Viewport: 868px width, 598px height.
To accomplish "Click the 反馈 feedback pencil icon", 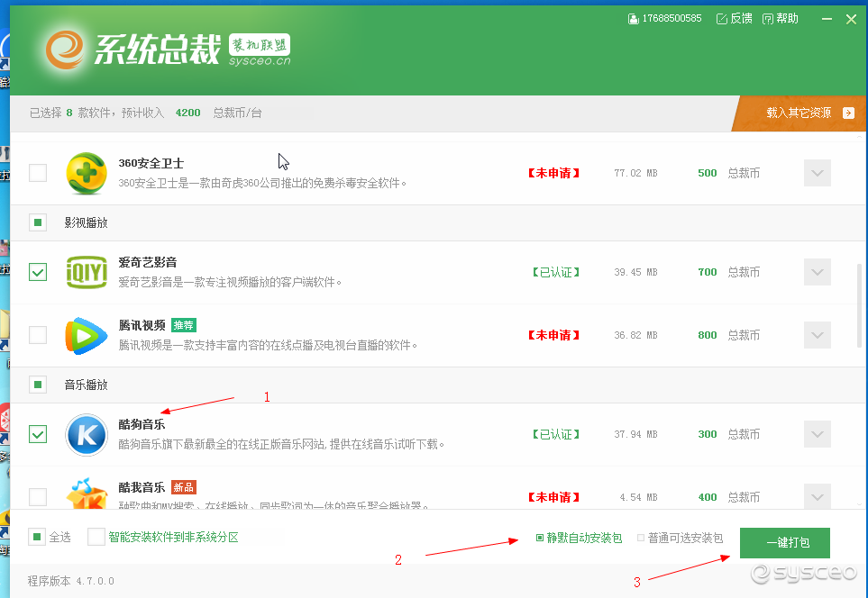I will pyautogui.click(x=721, y=19).
